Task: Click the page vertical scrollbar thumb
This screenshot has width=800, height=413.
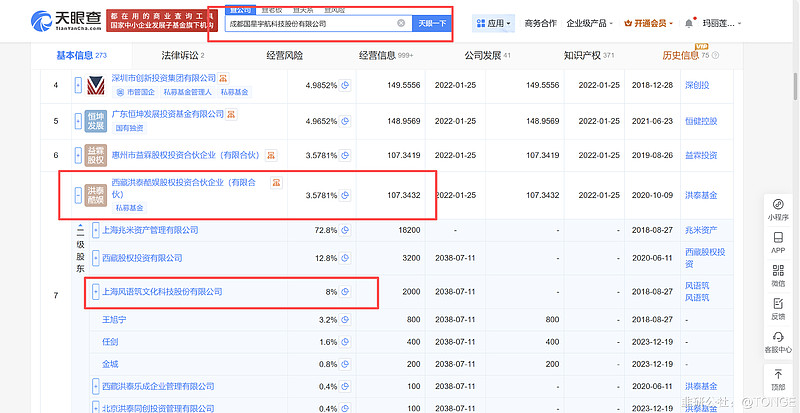Action: pos(795,87)
